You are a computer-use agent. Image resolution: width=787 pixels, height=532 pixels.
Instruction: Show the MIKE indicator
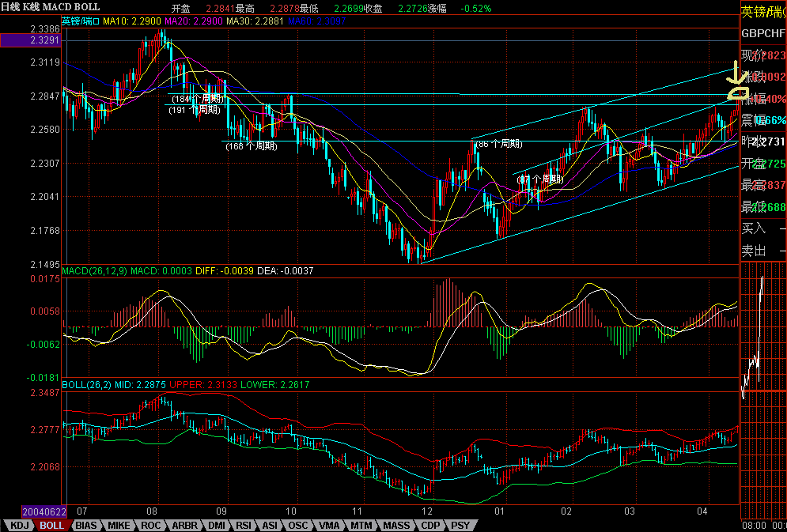tap(119, 525)
